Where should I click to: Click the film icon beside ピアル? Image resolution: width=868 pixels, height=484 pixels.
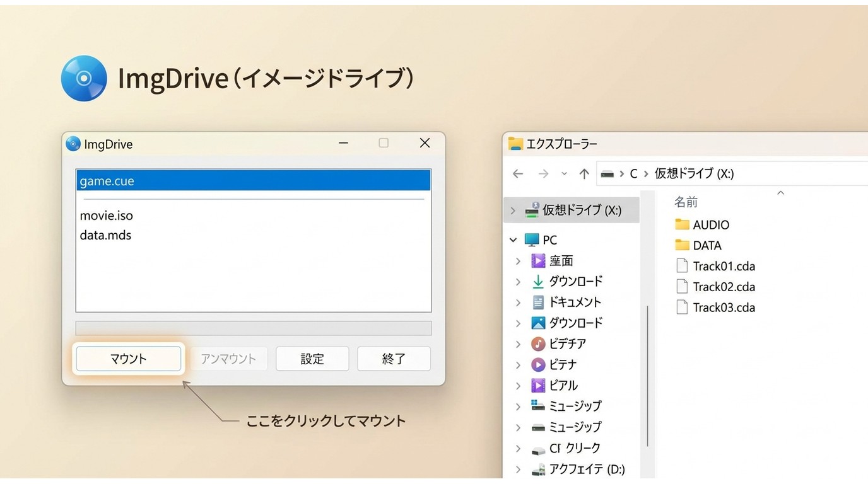[x=538, y=385]
